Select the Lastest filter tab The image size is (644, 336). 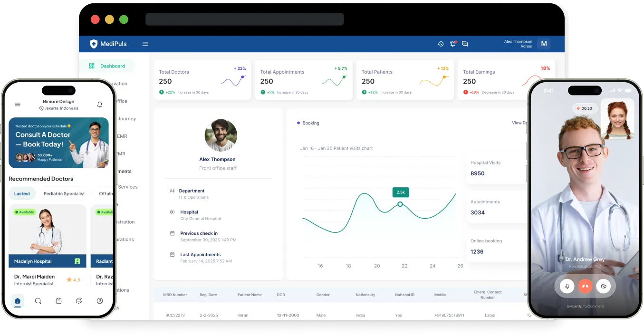(22, 193)
